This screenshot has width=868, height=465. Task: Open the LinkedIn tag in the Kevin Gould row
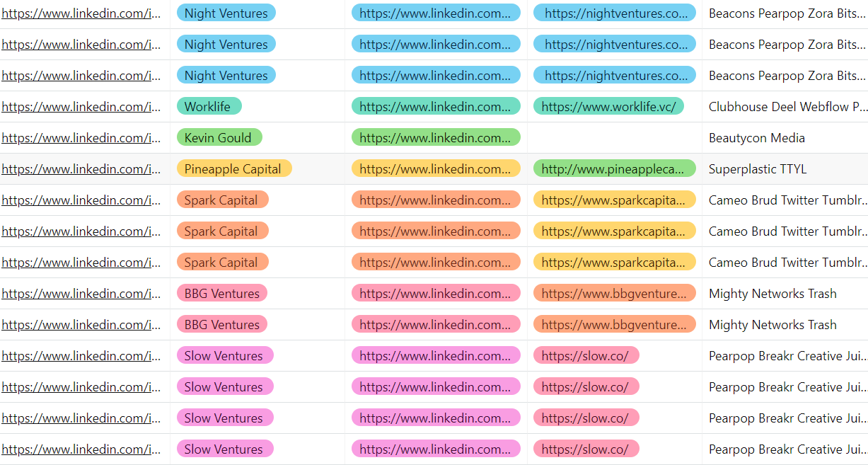click(x=436, y=138)
